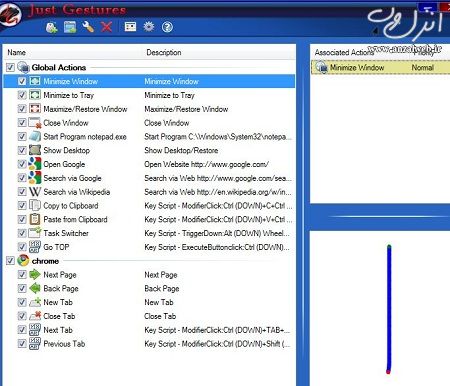Click the Maximize/Restore Window row icon
Screen dimensions: 450x386
pos(35,109)
